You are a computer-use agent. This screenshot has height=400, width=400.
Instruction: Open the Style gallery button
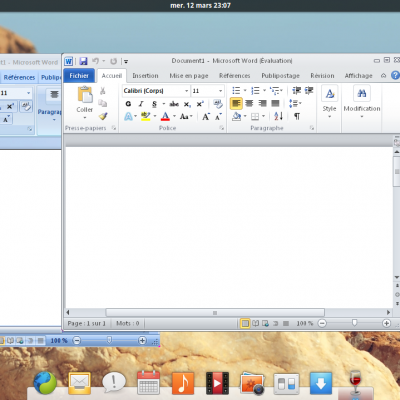[x=329, y=102]
